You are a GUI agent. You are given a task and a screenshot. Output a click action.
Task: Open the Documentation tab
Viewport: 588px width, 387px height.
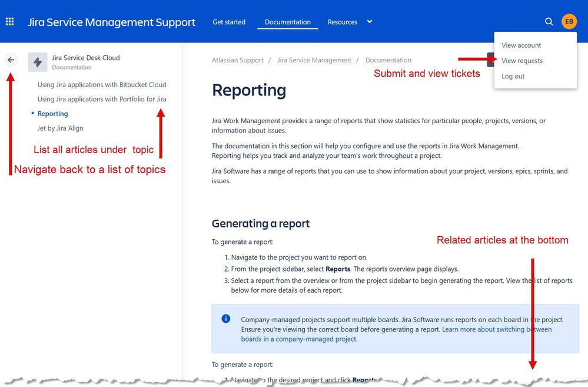tap(288, 22)
